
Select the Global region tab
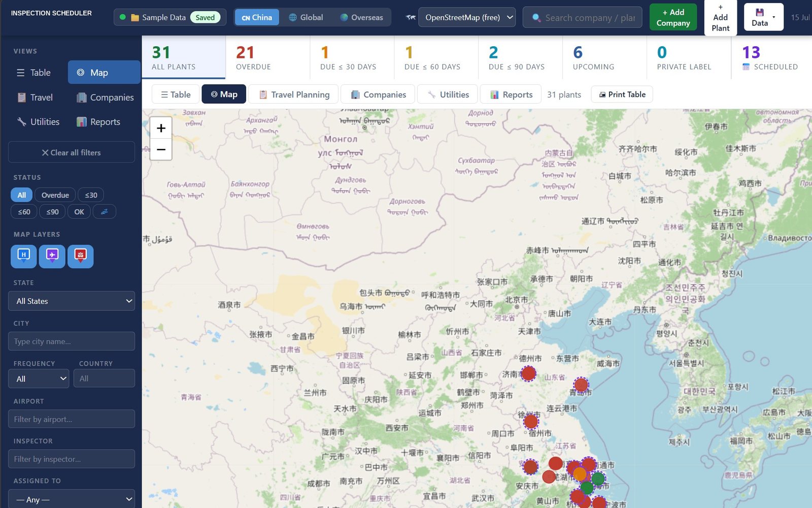coord(306,17)
